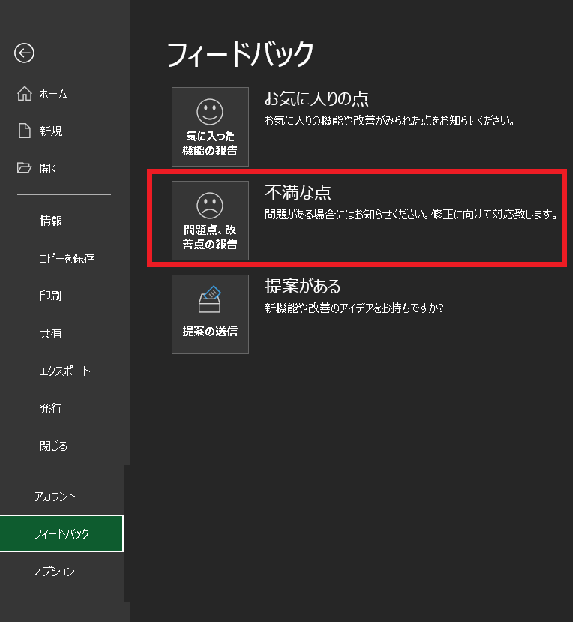This screenshot has width=579, height=622.
Task: Choose 閉じる to close the workbook
Action: pyautogui.click(x=54, y=446)
